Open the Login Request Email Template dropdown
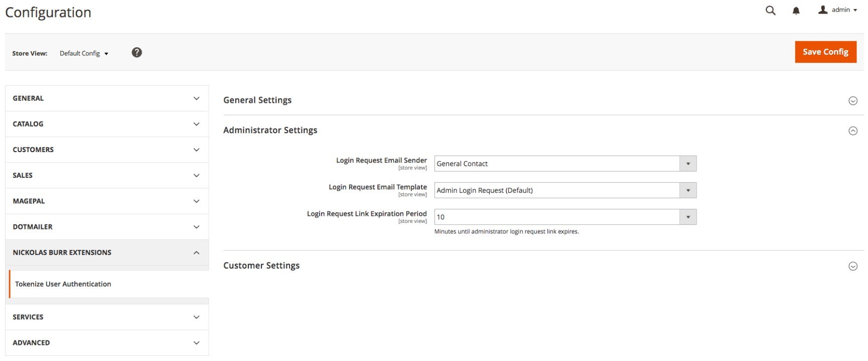Screen dimensions: 868x361 (x=565, y=190)
